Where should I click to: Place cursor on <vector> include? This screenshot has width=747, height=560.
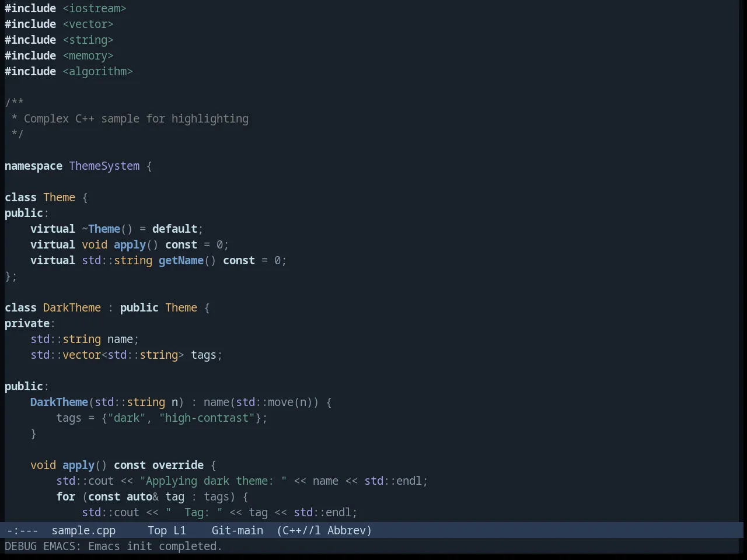click(x=88, y=24)
